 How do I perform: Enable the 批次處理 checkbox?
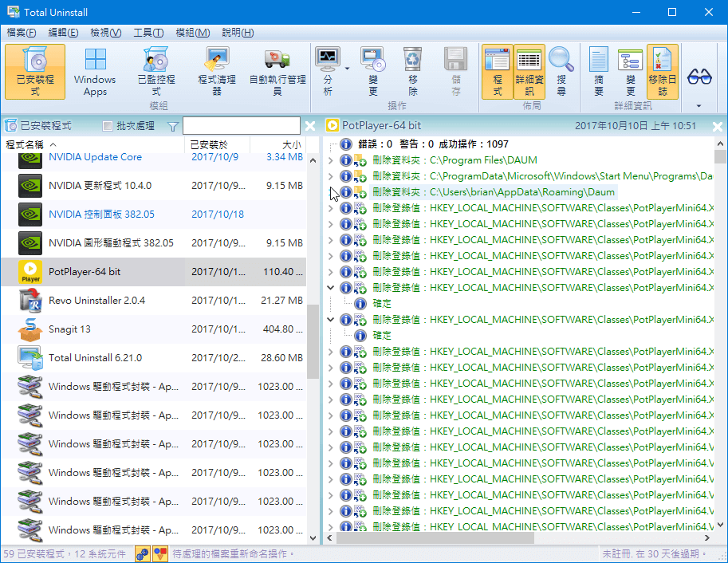[108, 126]
